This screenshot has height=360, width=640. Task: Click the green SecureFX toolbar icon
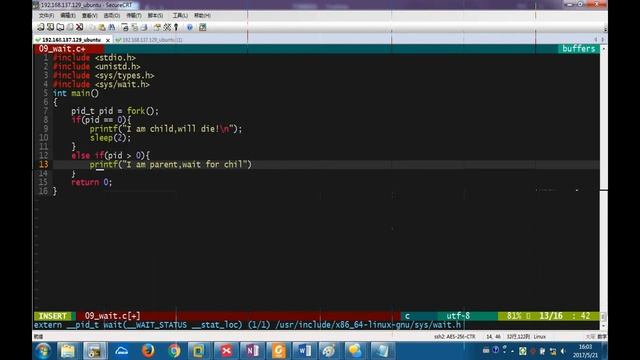point(202,27)
